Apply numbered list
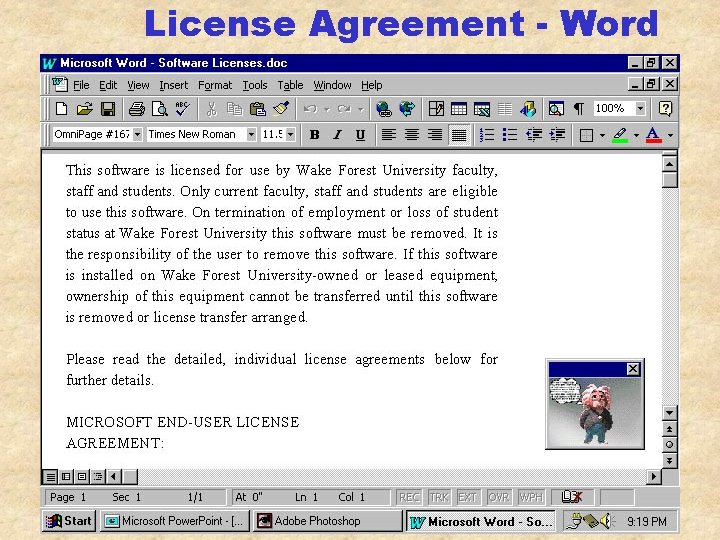The image size is (720, 540). click(487, 135)
